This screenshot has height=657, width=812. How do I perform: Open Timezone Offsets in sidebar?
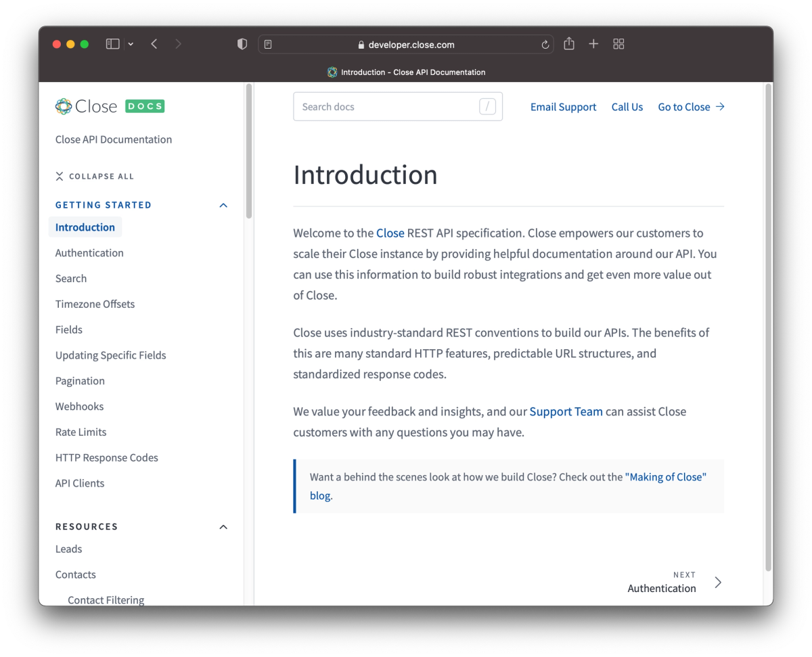pos(95,304)
